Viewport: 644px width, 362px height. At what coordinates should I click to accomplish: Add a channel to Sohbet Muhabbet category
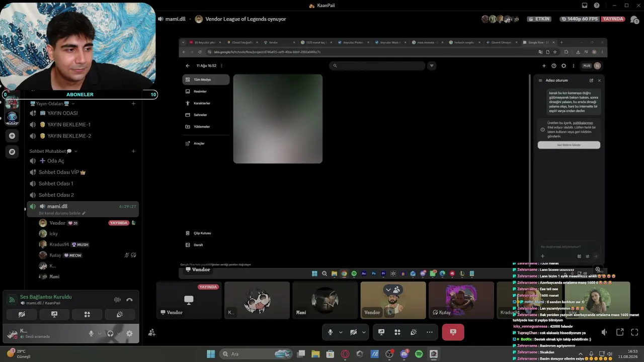click(133, 151)
